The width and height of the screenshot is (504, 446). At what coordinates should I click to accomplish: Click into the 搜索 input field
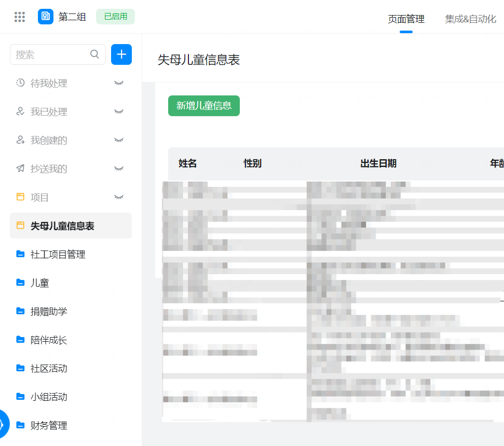coord(49,54)
